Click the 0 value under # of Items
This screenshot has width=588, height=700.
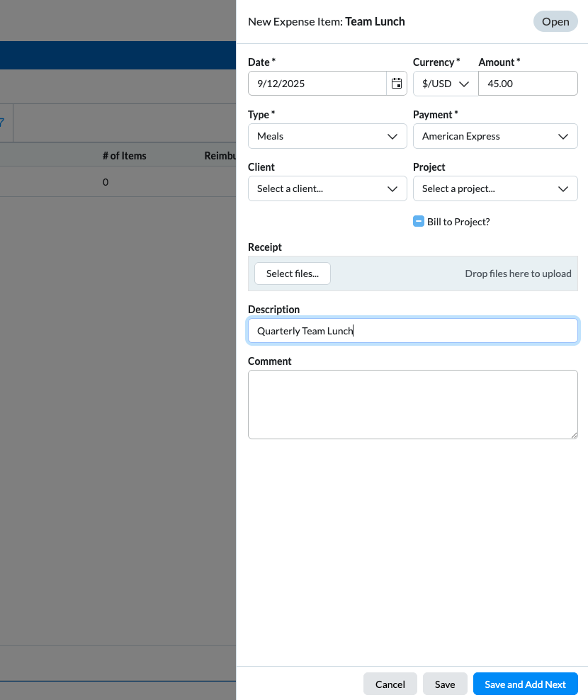pos(106,182)
